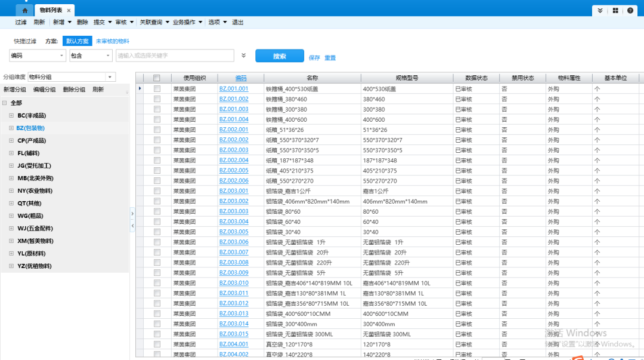This screenshot has height=360, width=644.
Task: Collapse the 全部 tree root
Action: point(5,103)
